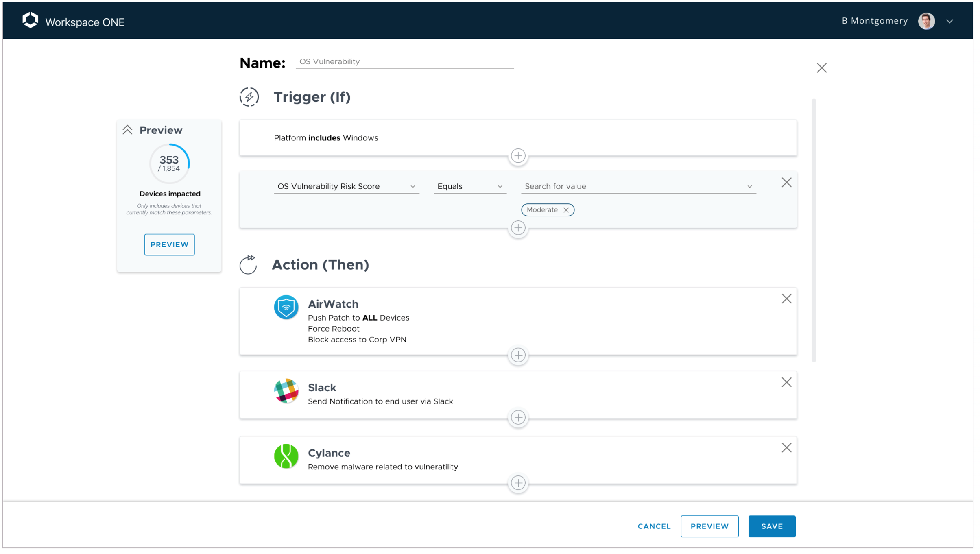This screenshot has width=980, height=554.
Task: Select the Platform includes Windows rule
Action: pyautogui.click(x=517, y=137)
